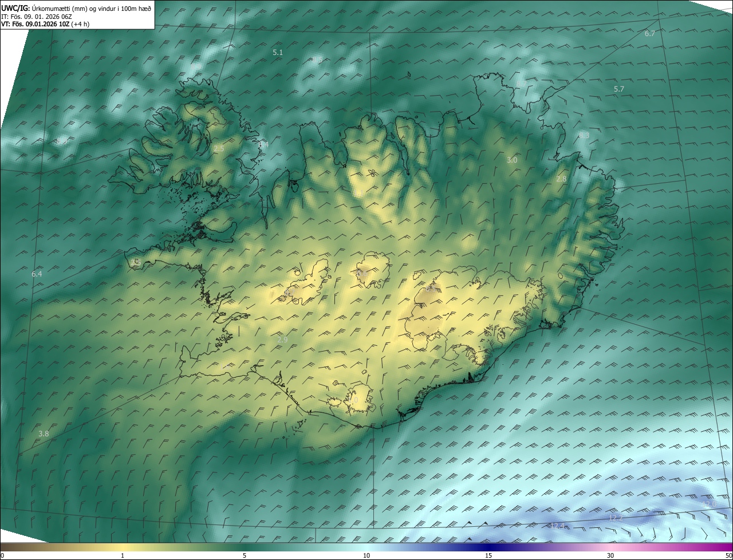This screenshot has width=733, height=560.
Task: Click the '10' tick label on the color scale
Action: [x=366, y=556]
